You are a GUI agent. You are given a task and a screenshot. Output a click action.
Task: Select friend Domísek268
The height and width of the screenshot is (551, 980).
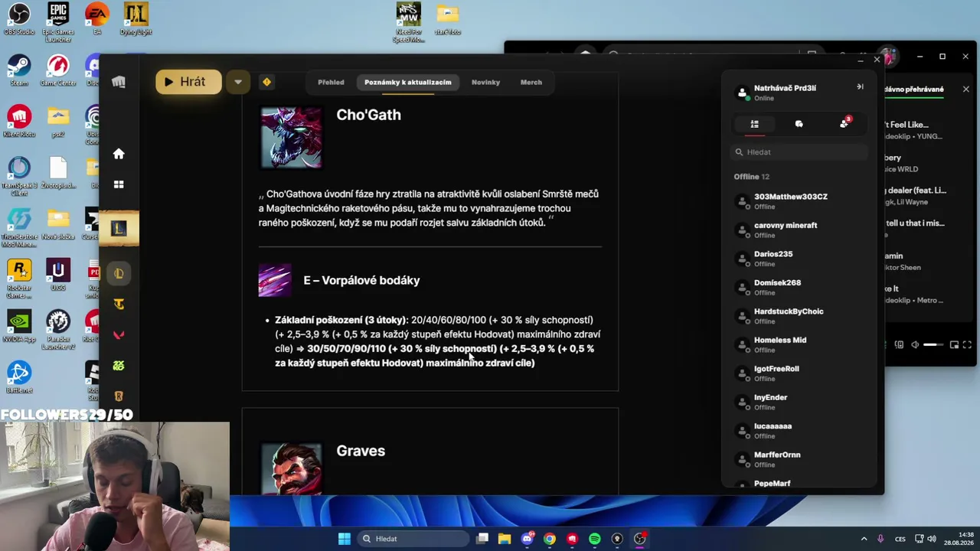coord(800,288)
